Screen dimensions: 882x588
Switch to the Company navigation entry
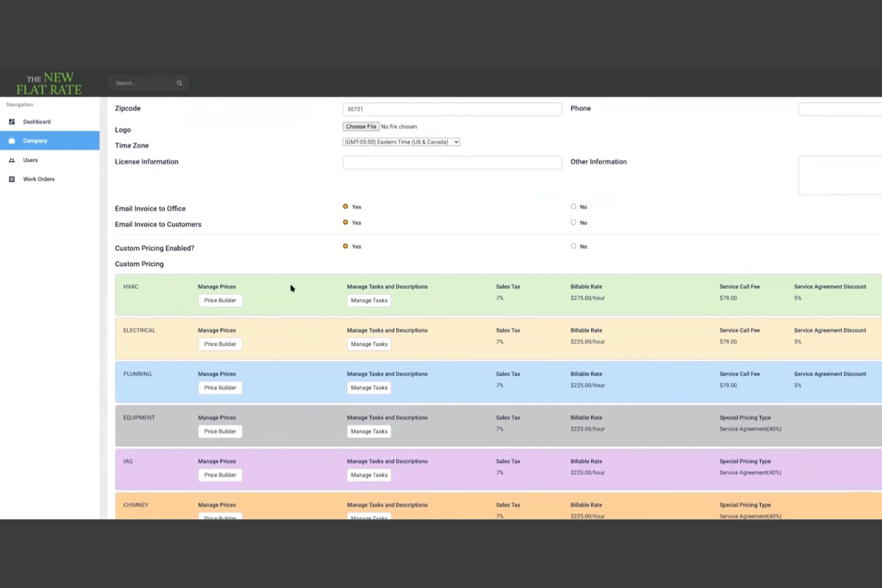(x=35, y=141)
